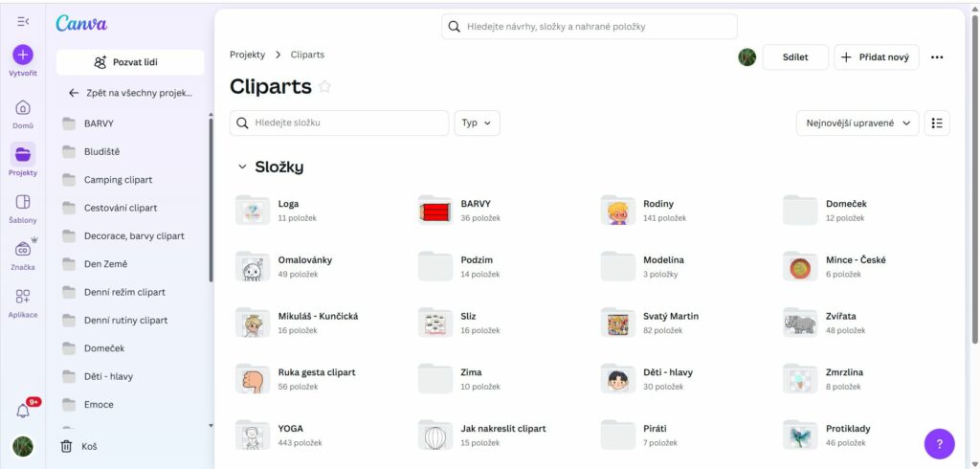Collapse the sidebar menu icon
This screenshot has height=469, width=980.
click(23, 21)
